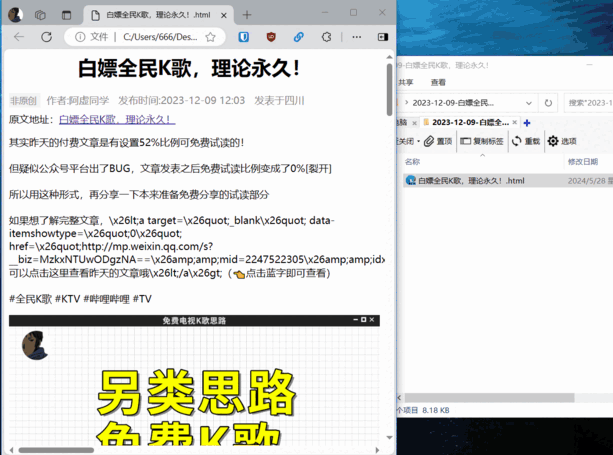Open the red uBlock extension icon
613x455 pixels.
point(271,37)
